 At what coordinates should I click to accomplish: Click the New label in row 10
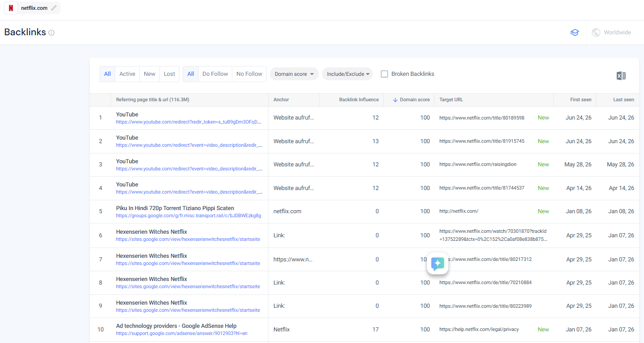point(544,330)
